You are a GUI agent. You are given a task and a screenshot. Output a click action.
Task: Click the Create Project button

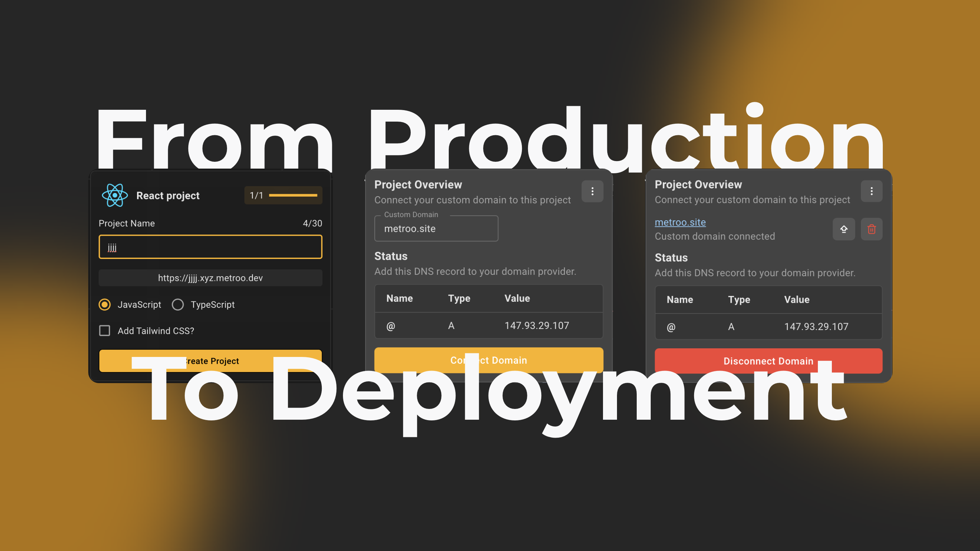pyautogui.click(x=210, y=361)
